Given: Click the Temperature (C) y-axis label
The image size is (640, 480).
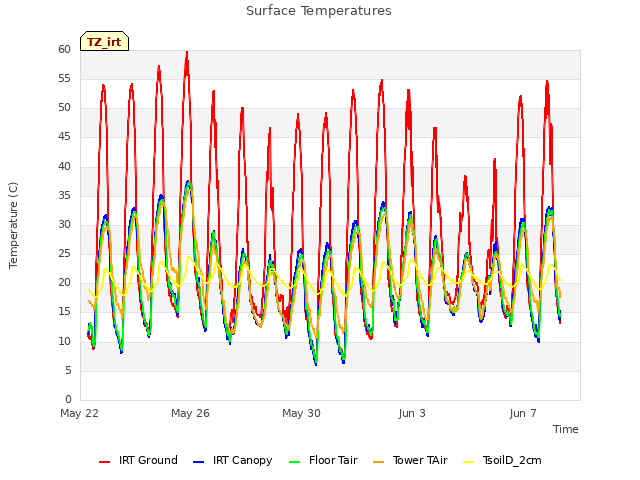Looking at the screenshot, I should coord(13,225).
